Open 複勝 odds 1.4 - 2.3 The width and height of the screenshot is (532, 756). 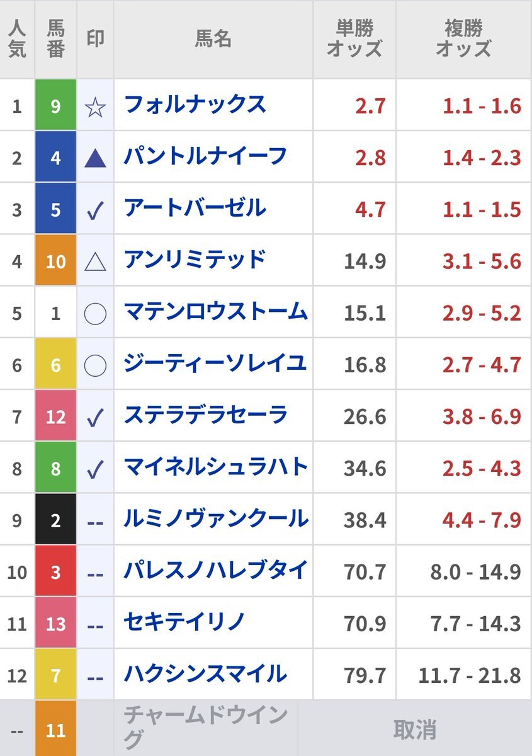482,157
